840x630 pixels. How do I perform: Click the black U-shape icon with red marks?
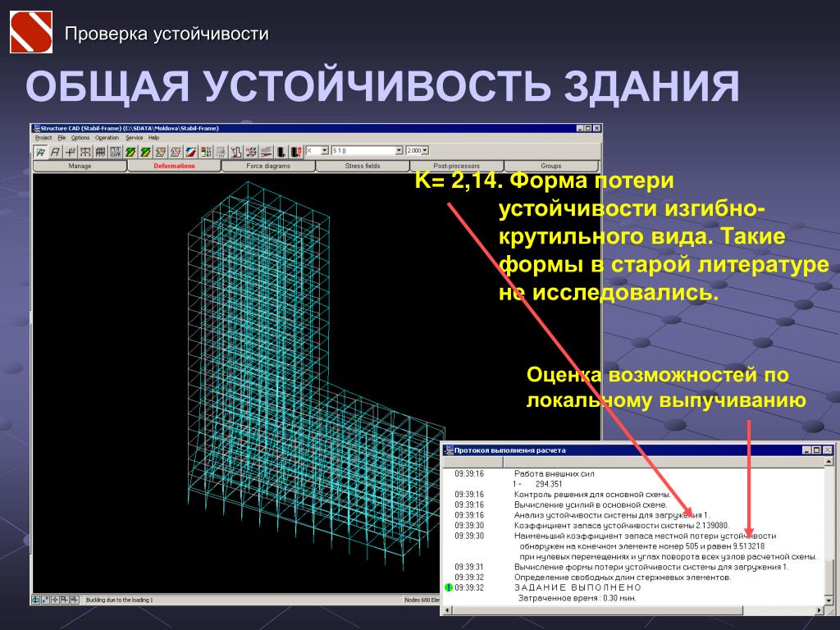[296, 152]
